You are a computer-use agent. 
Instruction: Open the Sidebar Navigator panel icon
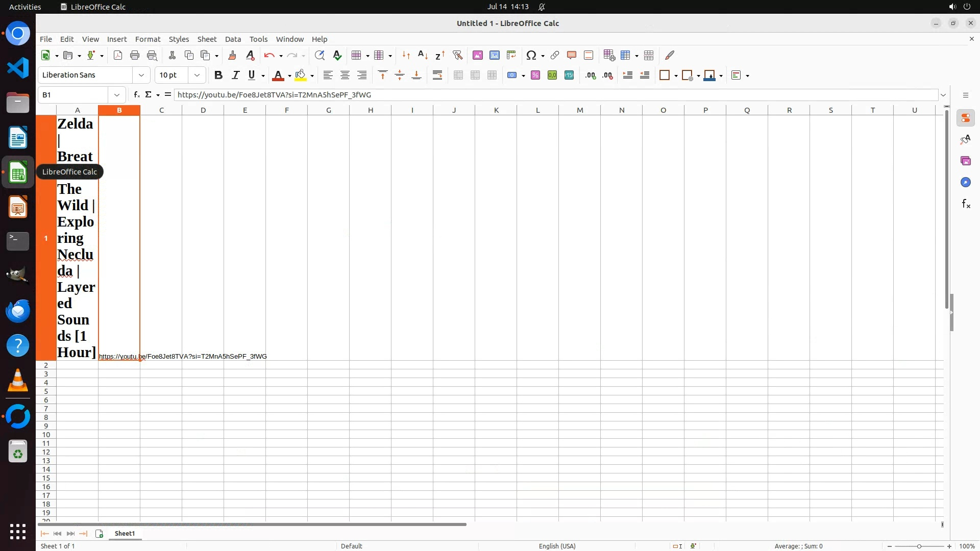[x=965, y=182]
